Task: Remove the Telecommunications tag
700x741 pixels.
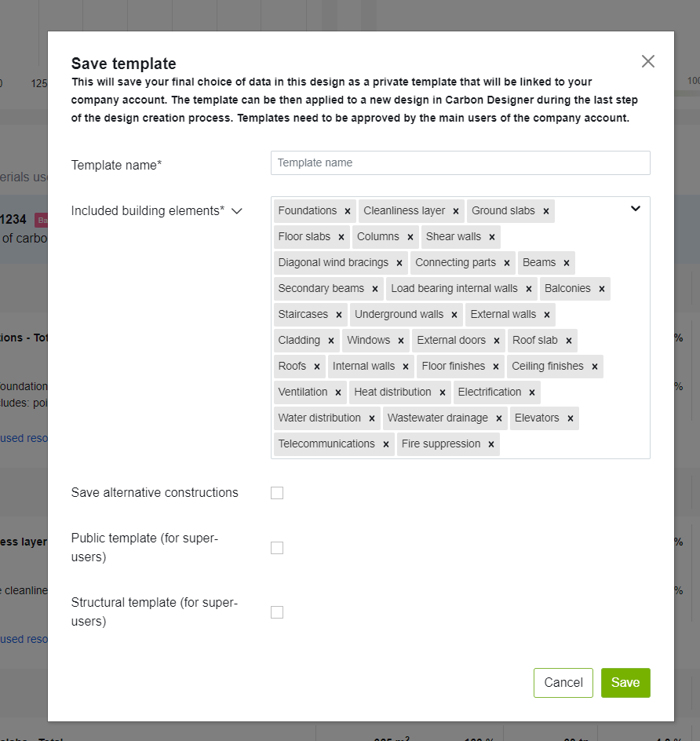Action: 385,444
